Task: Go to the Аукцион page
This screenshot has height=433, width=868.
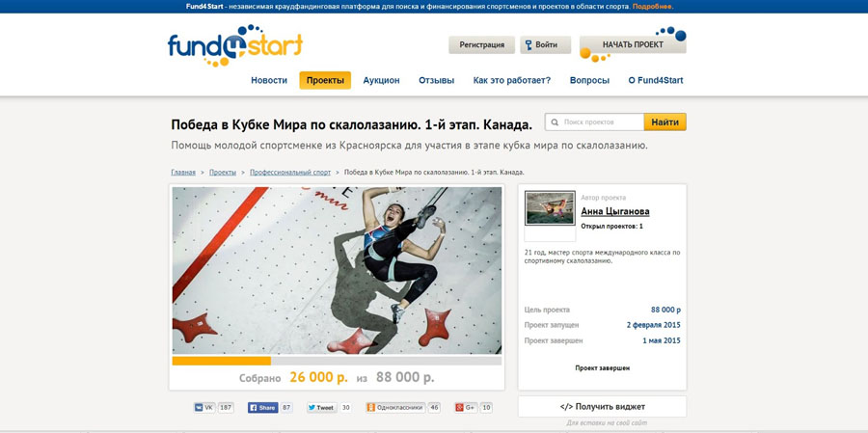Action: point(381,80)
